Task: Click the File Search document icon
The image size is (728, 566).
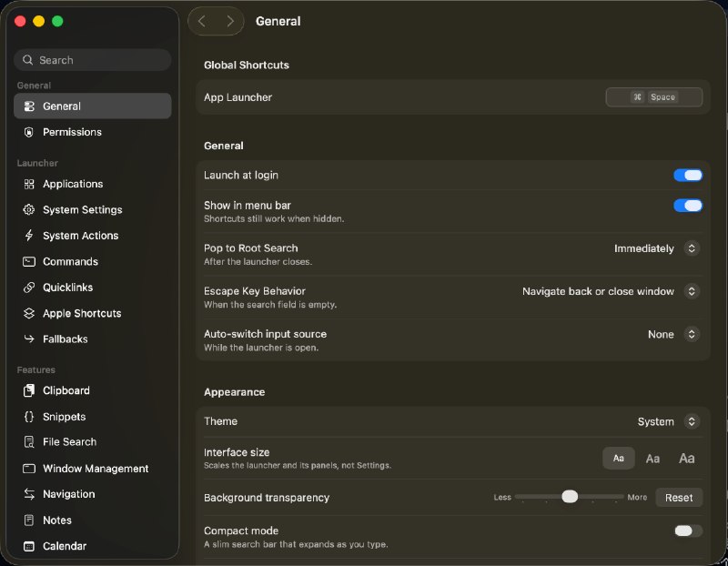Action: coord(29,442)
